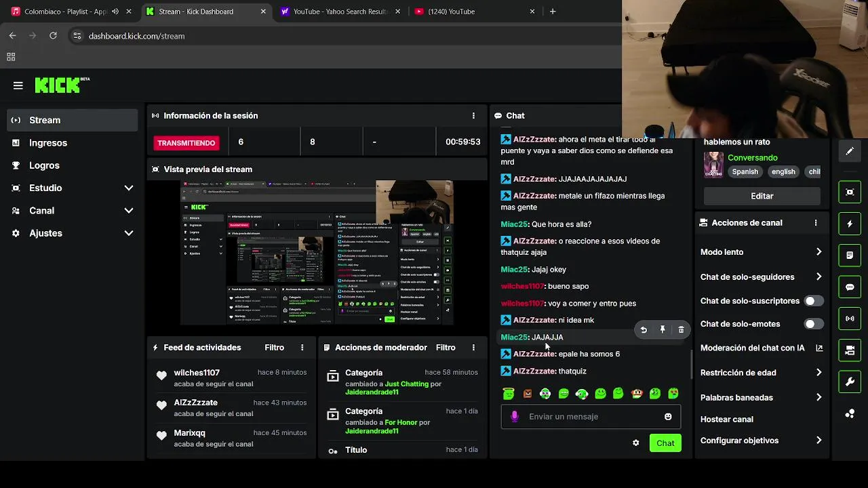Click the purple microphone icon in the message box
This screenshot has width=868, height=488.
tap(515, 417)
